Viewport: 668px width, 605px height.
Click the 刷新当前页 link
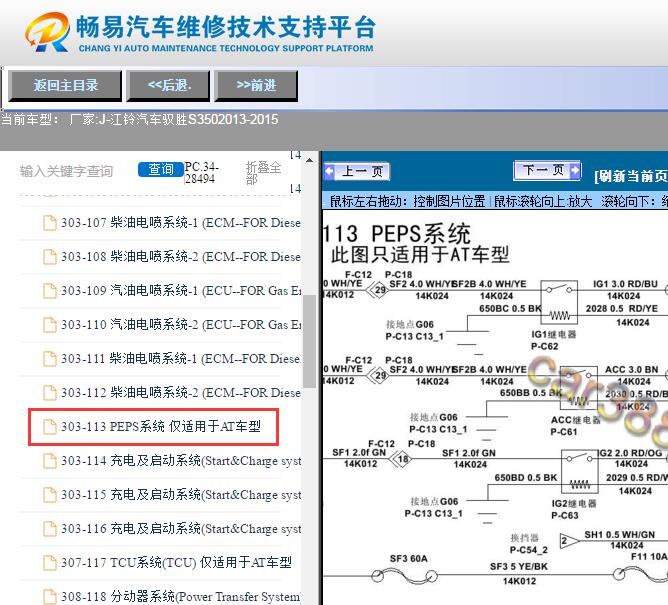tap(631, 176)
